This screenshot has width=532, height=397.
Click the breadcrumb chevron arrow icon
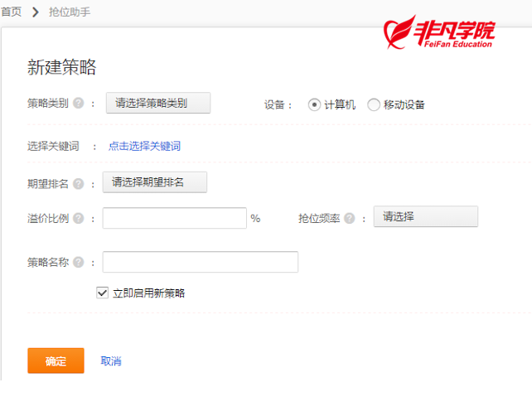[x=36, y=12]
